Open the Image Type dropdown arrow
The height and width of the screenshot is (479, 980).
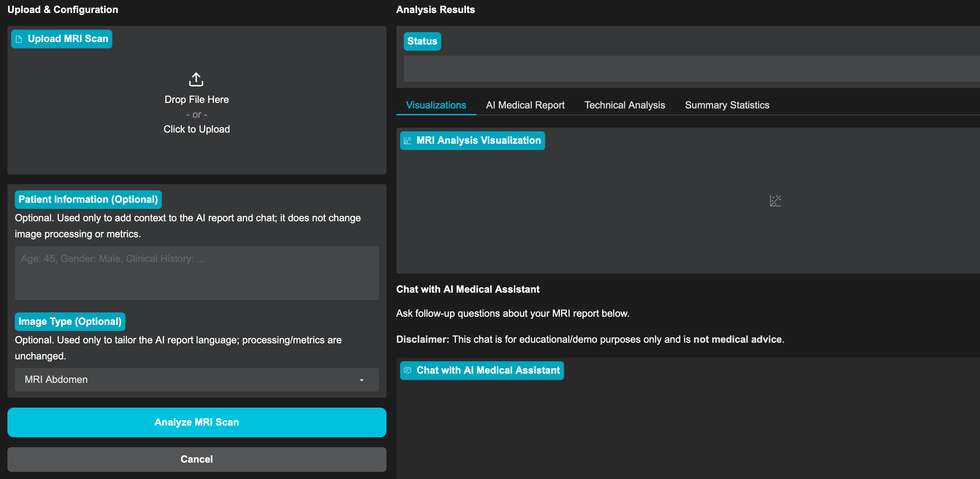coord(361,380)
